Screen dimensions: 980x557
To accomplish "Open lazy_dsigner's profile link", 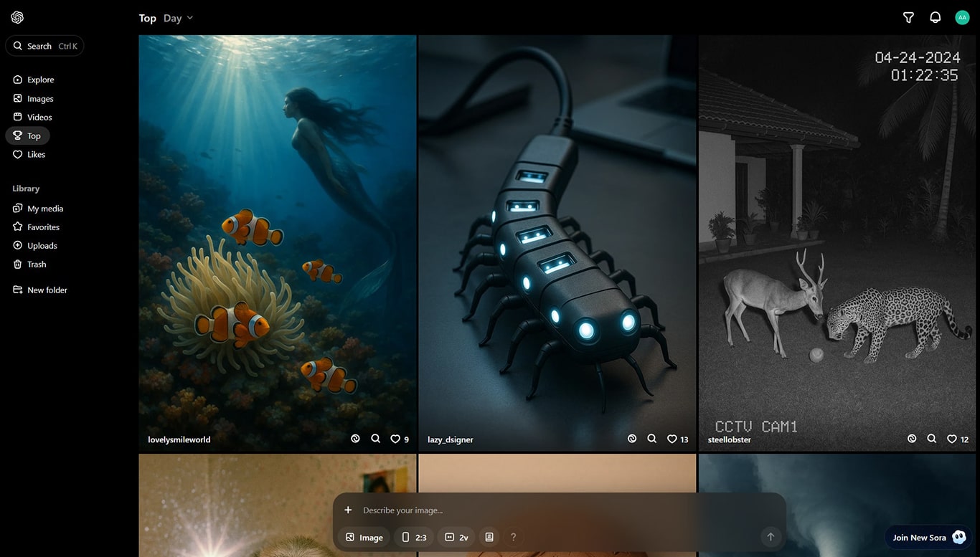I will pyautogui.click(x=450, y=439).
